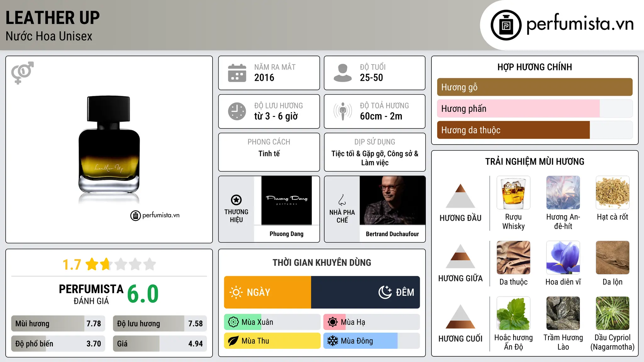Click the dark Đêm nighttime bar segment

pyautogui.click(x=365, y=292)
